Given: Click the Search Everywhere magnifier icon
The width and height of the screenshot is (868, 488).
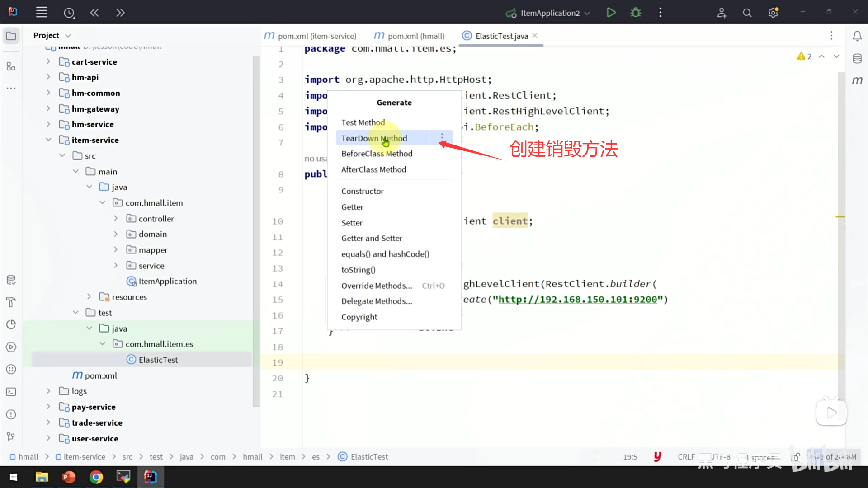Looking at the screenshot, I should tap(747, 13).
